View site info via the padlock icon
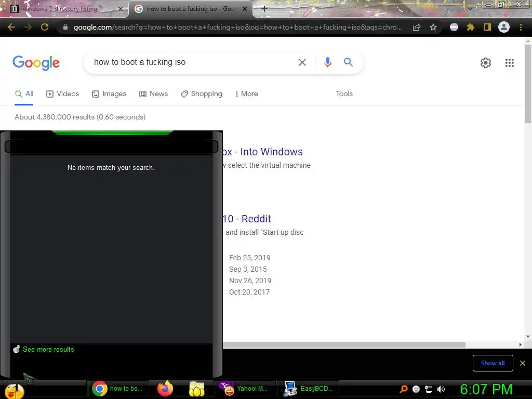 pos(65,27)
